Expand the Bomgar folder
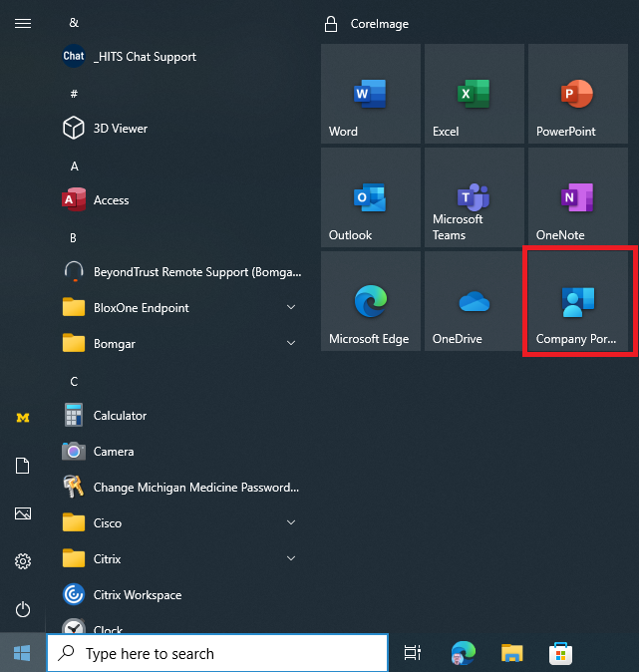This screenshot has width=639, height=672. (x=179, y=344)
